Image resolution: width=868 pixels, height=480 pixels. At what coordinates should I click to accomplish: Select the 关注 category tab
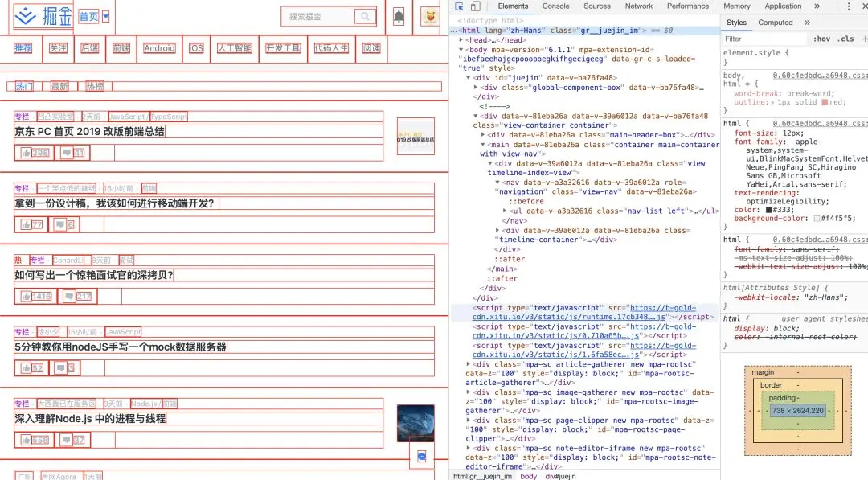pos(58,48)
